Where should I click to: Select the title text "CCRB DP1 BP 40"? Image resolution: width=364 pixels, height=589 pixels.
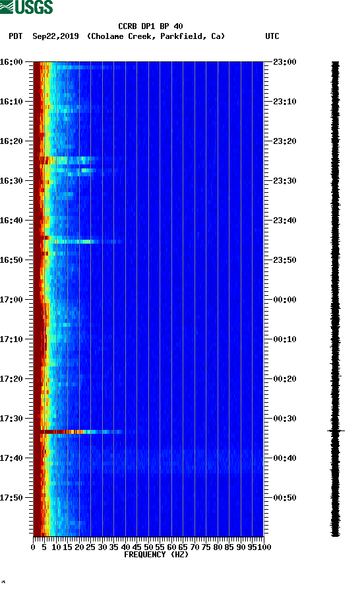point(150,26)
